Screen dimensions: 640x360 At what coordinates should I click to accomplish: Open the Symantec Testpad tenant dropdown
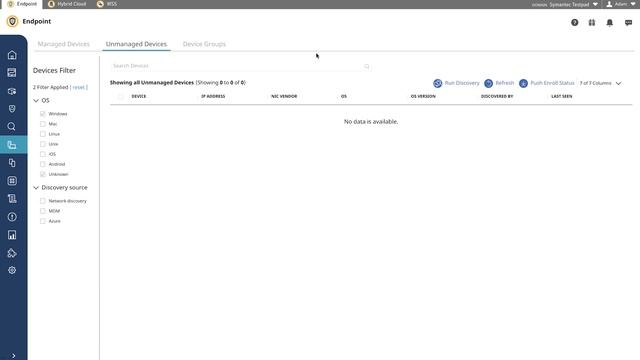[x=565, y=4]
